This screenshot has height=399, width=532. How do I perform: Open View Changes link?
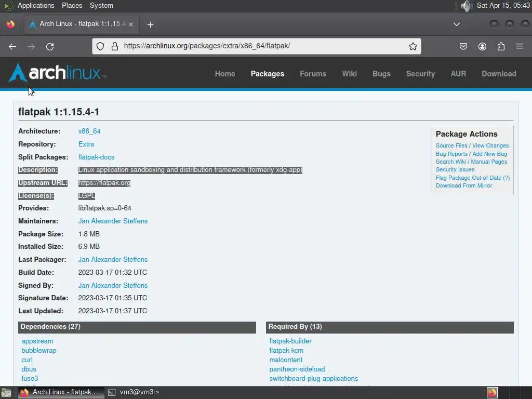tap(490, 145)
